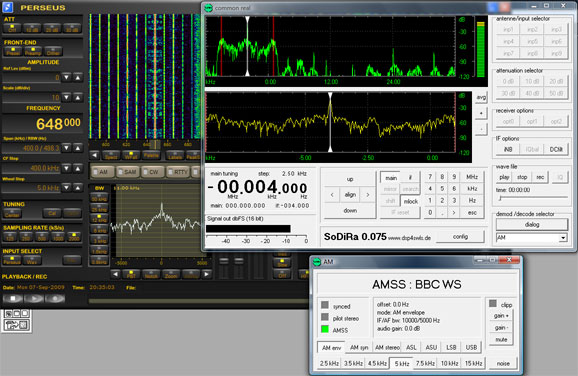Toggle the synced indicator box
This screenshot has width=578, height=376.
pyautogui.click(x=325, y=305)
